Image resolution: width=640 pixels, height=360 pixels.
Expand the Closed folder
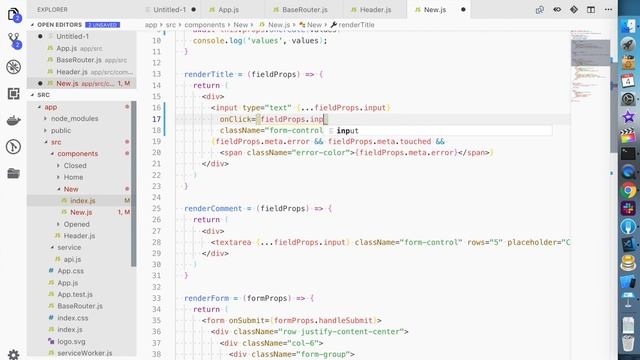75,166
